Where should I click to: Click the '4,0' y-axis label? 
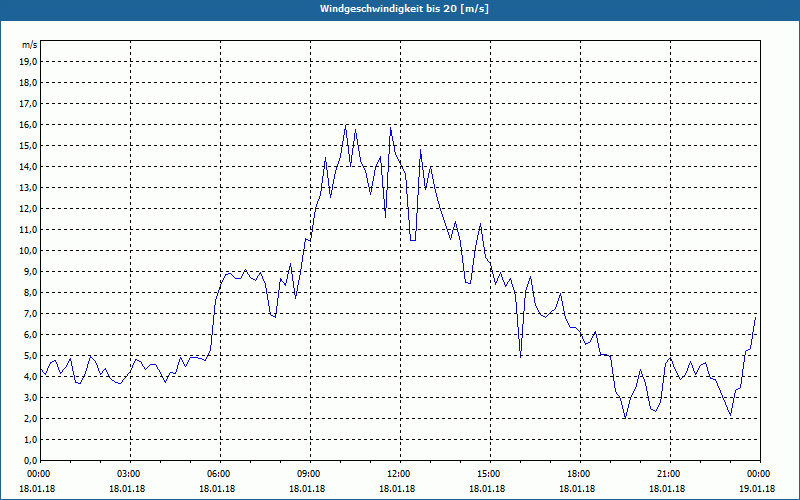pos(30,377)
